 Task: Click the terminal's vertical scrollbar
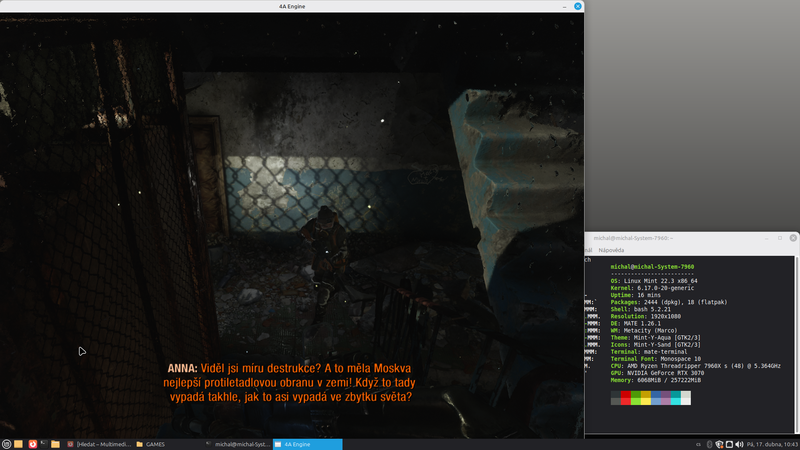pos(797,344)
